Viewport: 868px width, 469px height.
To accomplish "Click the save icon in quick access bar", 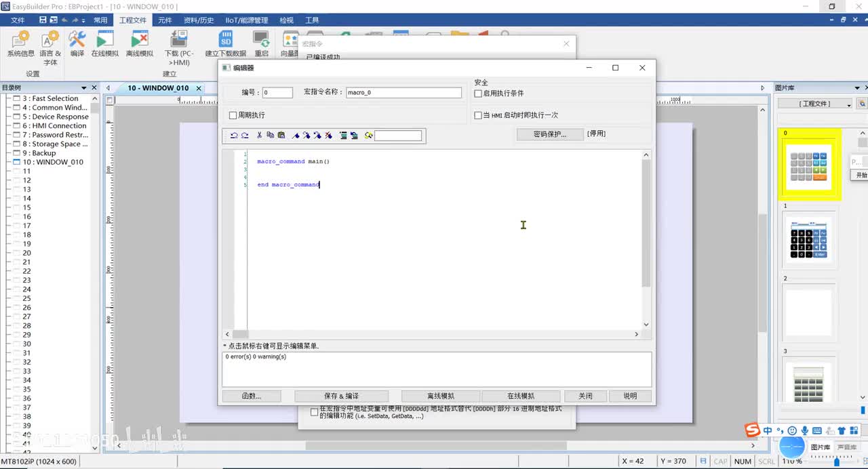I will coord(43,20).
